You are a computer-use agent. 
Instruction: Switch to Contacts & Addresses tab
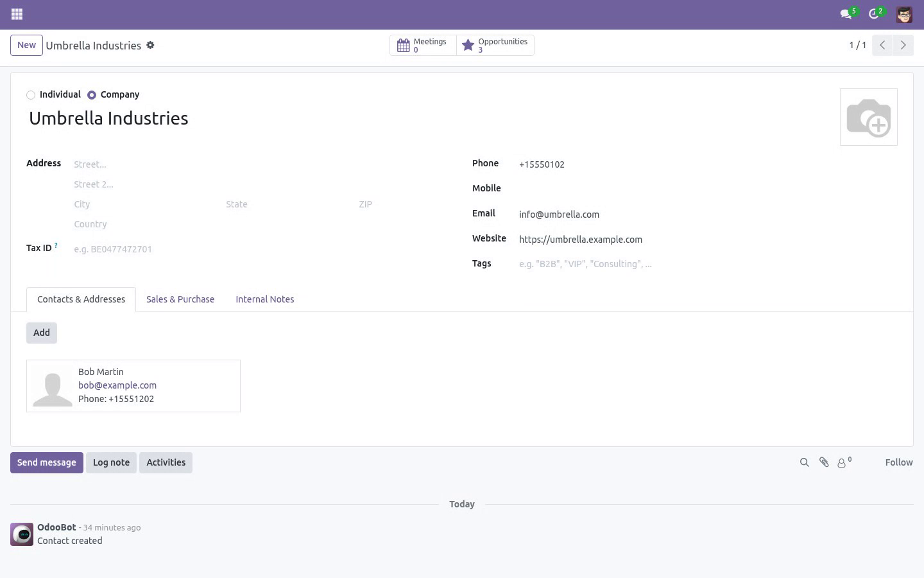(81, 299)
